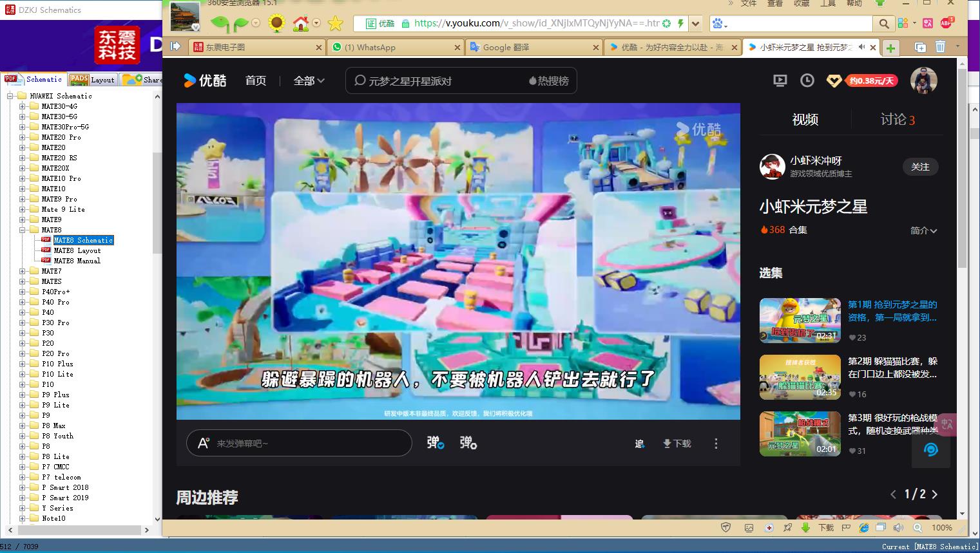The height and width of the screenshot is (553, 980).
Task: Open the three-dot more options menu
Action: coord(716,444)
